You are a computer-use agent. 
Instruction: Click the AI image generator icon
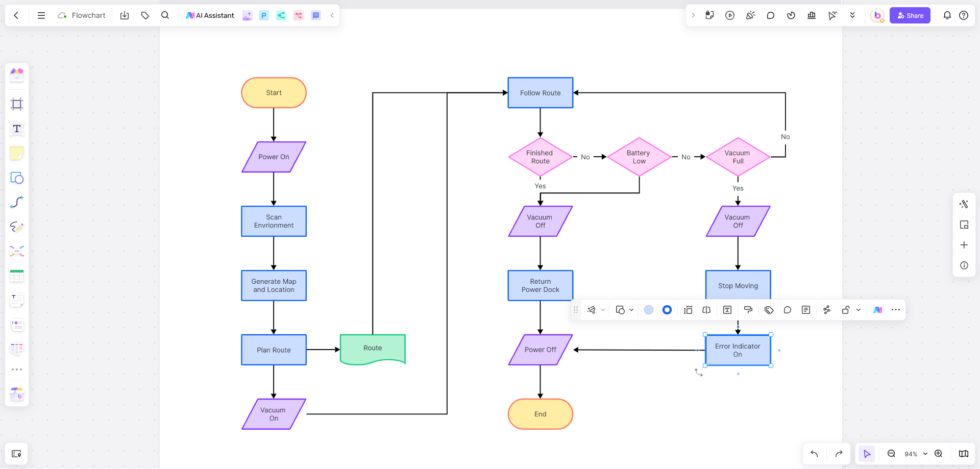click(x=248, y=15)
